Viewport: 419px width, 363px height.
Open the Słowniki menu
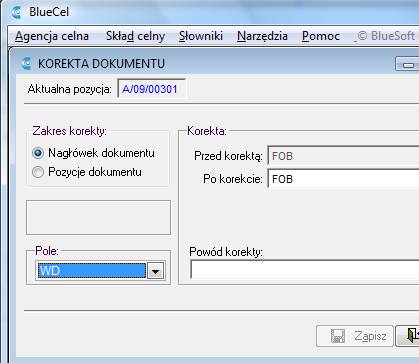201,36
